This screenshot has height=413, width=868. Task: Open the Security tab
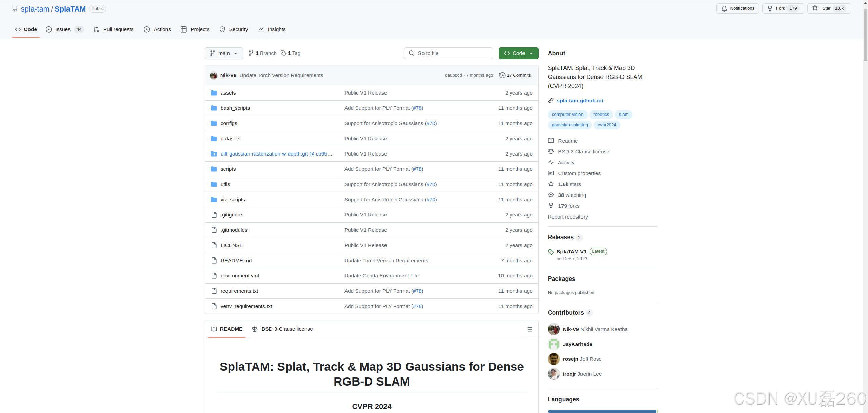[x=234, y=29]
